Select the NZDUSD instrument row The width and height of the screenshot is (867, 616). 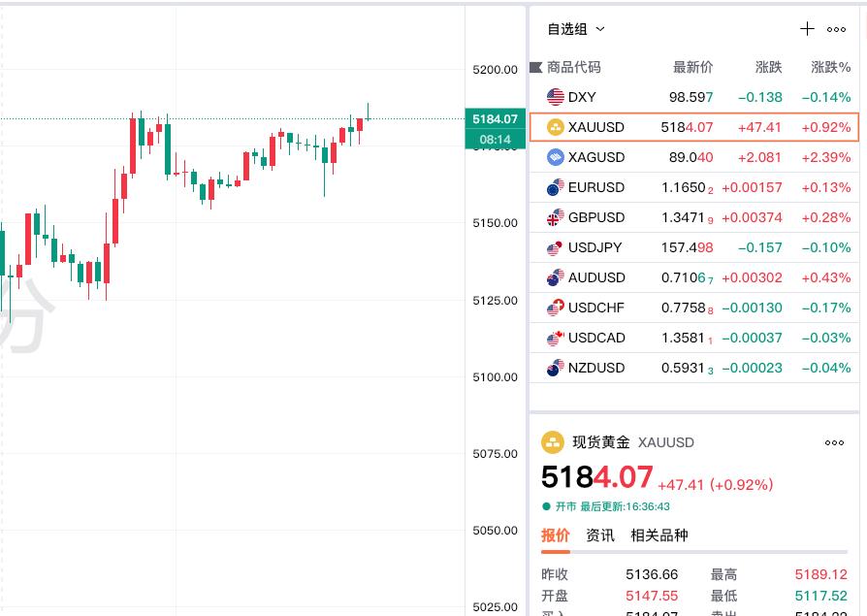tap(693, 368)
